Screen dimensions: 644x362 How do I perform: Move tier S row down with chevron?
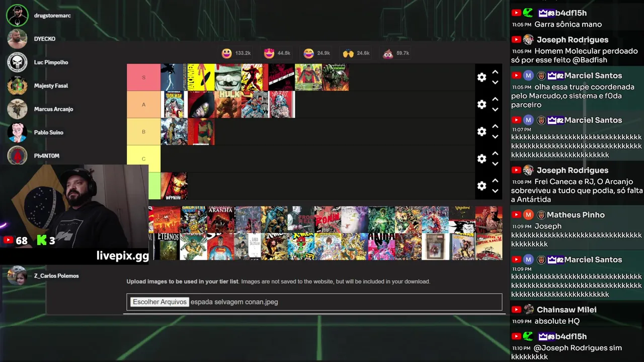point(495,82)
